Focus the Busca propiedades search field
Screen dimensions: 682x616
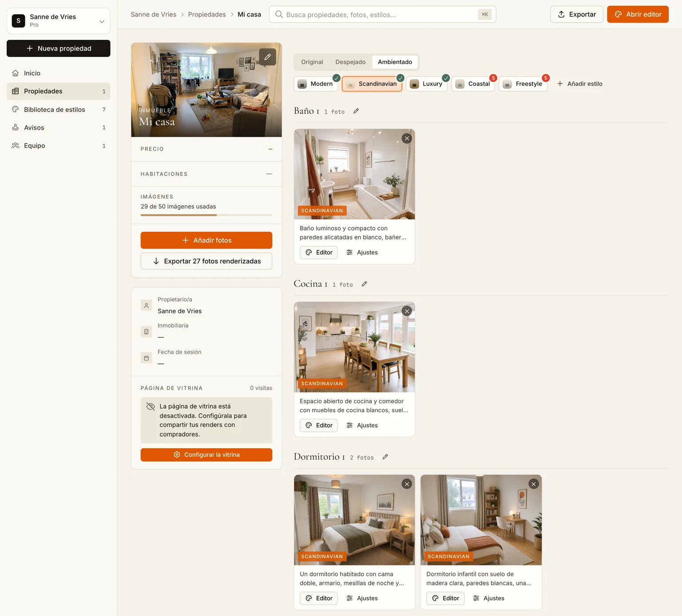click(x=382, y=14)
